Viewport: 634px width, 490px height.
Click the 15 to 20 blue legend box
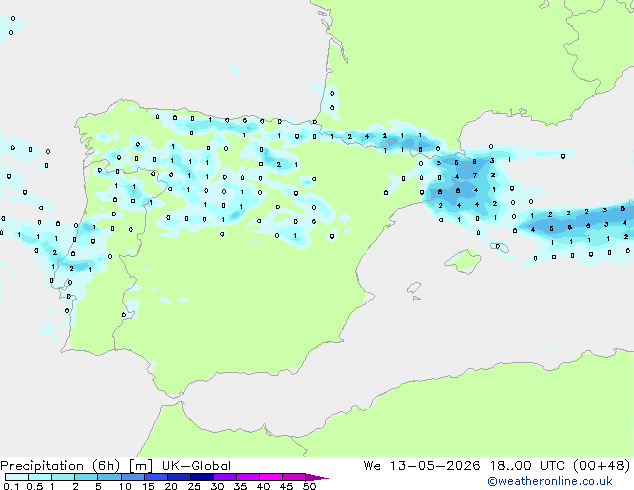[156, 477]
